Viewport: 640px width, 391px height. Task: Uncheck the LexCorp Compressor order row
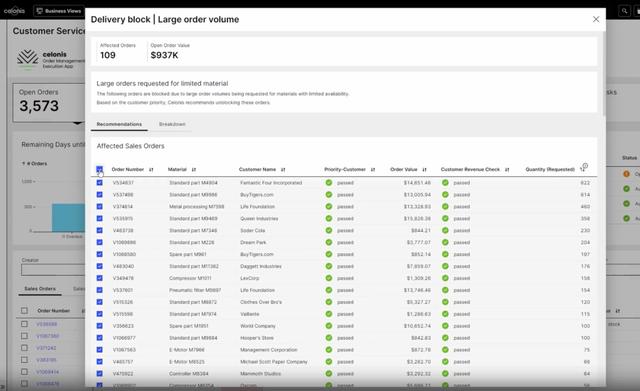point(100,278)
